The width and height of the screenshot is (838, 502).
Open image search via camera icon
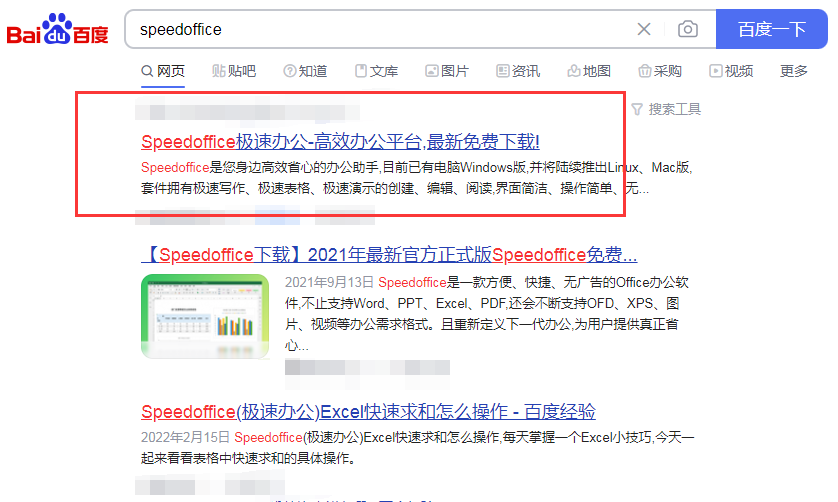pyautogui.click(x=688, y=29)
